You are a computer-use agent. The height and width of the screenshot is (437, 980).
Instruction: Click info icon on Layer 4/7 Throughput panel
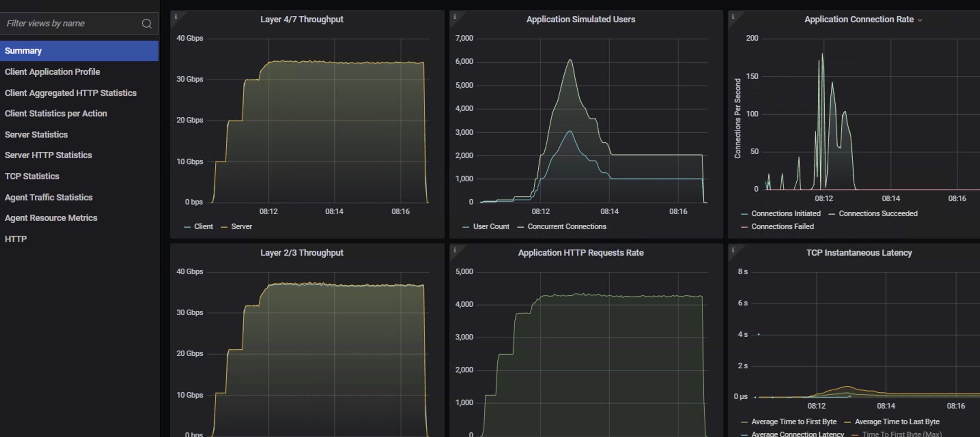coord(176,16)
